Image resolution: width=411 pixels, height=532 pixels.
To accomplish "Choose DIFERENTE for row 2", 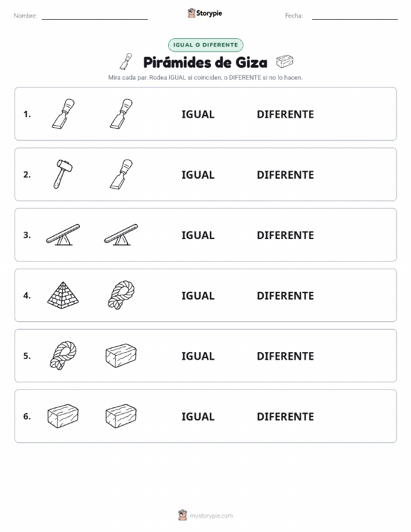I will (x=285, y=175).
